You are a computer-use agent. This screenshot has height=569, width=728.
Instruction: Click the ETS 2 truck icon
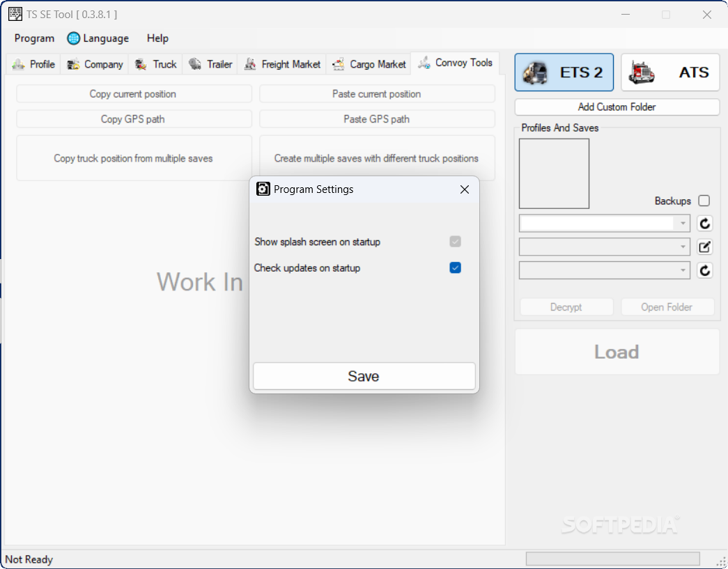pos(535,73)
